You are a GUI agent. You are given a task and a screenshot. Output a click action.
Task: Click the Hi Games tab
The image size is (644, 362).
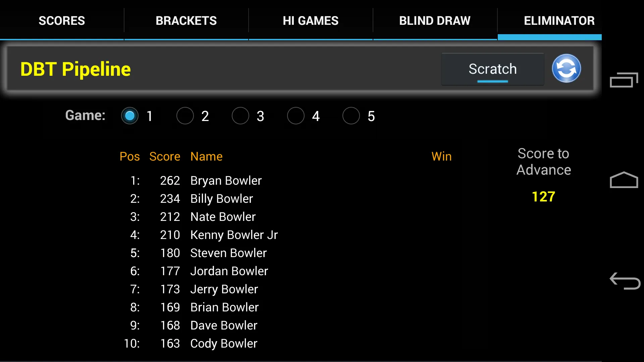(x=310, y=20)
